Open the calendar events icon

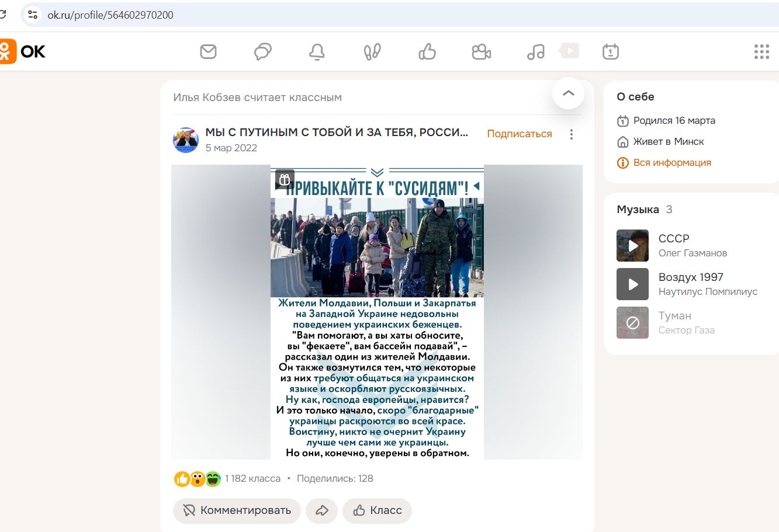[610, 52]
